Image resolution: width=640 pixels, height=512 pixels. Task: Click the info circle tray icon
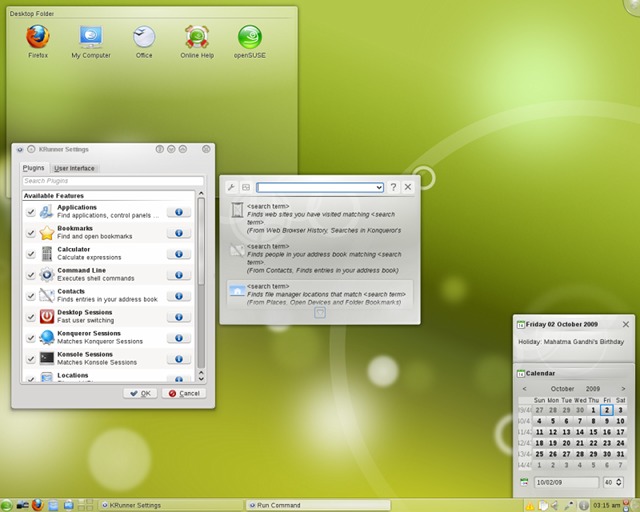point(584,505)
